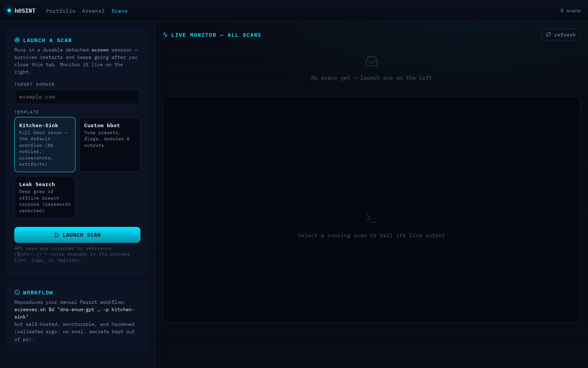Click the circular arrows icon in refresh button
This screenshot has width=588, height=368.
(x=548, y=35)
